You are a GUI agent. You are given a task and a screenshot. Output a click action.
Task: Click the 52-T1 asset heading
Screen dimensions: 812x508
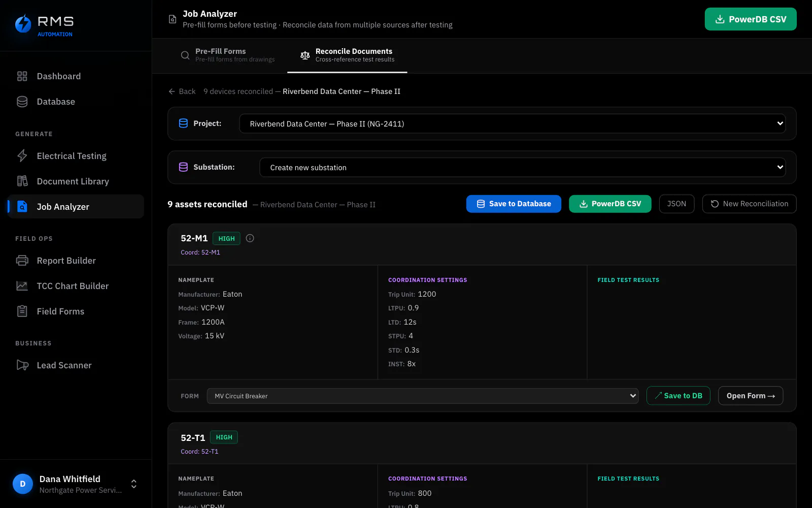click(193, 438)
